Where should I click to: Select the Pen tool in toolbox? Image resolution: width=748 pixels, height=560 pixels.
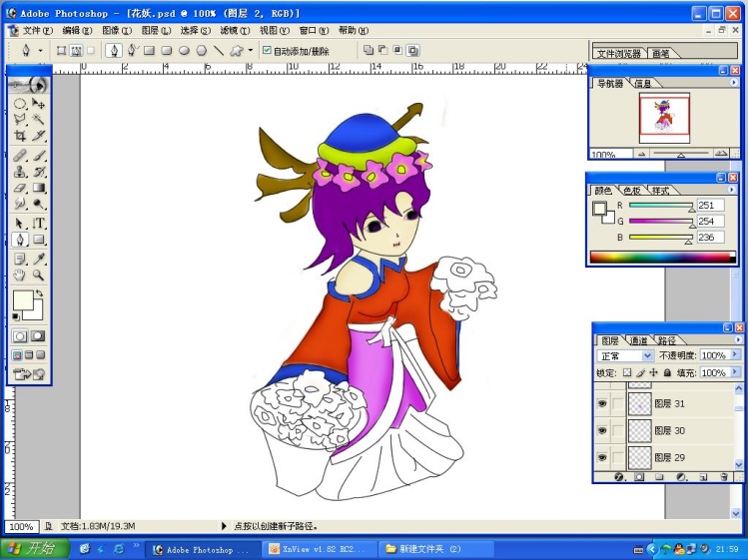20,240
